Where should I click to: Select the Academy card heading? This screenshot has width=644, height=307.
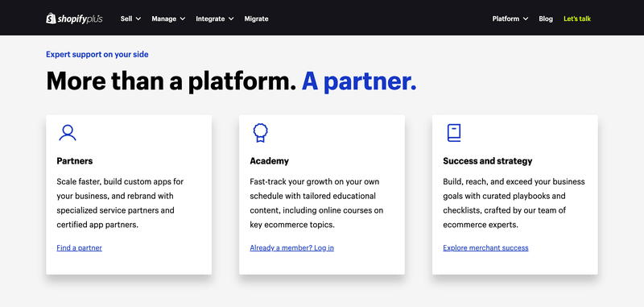click(x=269, y=161)
